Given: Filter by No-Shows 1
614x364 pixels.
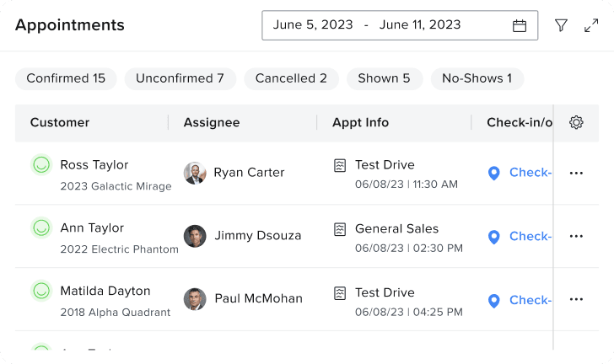Looking at the screenshot, I should point(477,78).
